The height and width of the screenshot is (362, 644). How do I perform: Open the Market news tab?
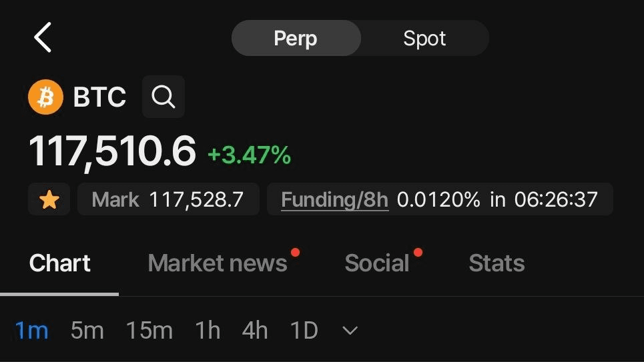[x=218, y=263]
